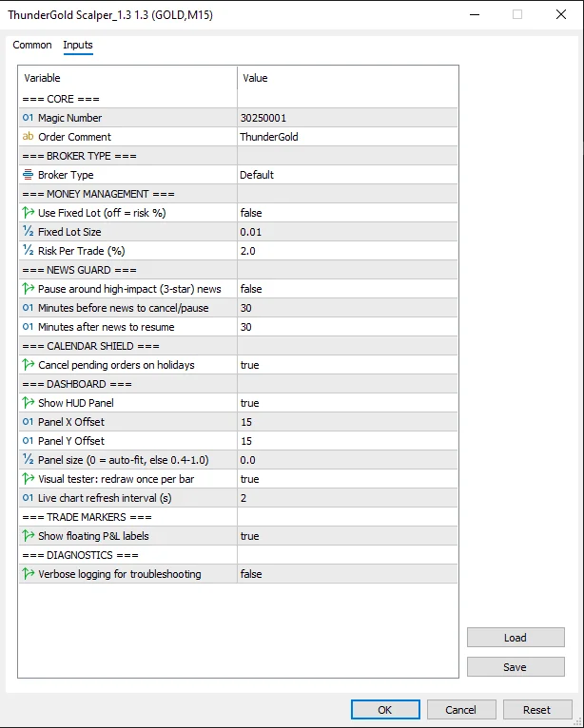Select the Inputs tab

pyautogui.click(x=78, y=45)
